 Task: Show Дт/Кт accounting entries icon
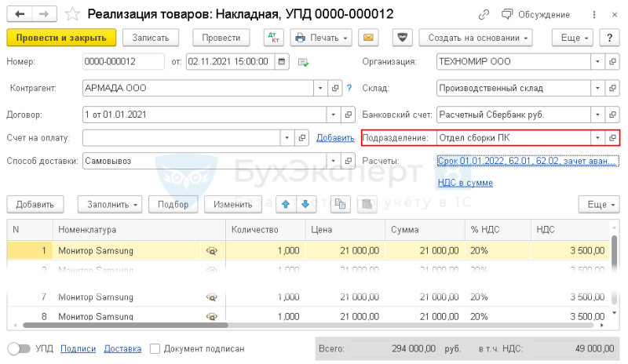[x=274, y=38]
